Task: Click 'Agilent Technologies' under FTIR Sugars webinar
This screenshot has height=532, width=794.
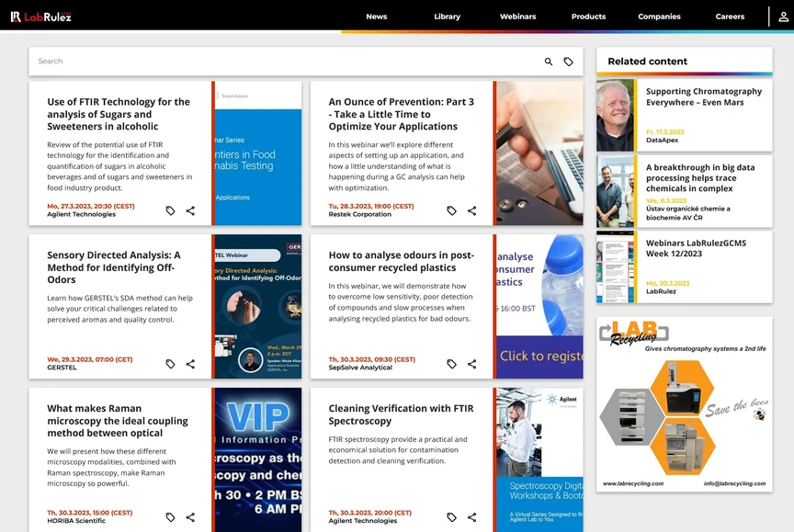Action: pyautogui.click(x=82, y=214)
